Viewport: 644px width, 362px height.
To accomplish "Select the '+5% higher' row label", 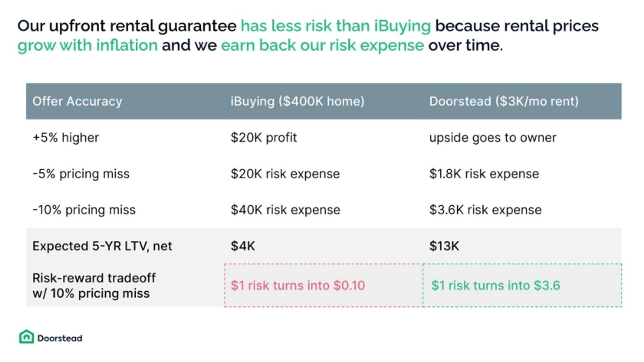I will click(x=66, y=138).
